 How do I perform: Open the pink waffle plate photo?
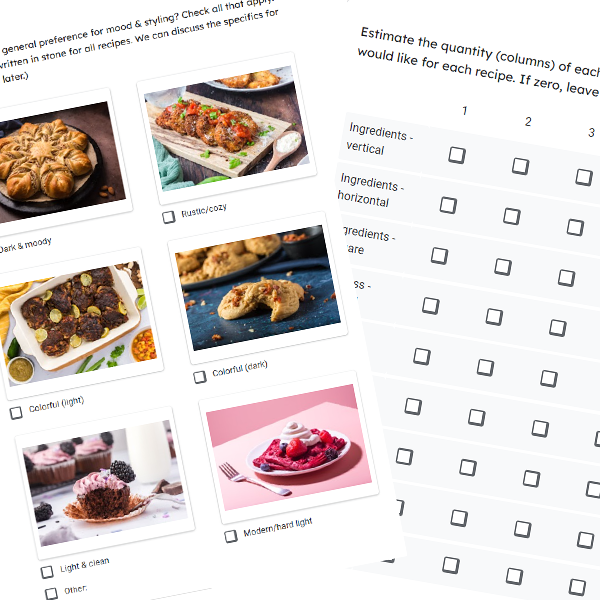click(289, 447)
